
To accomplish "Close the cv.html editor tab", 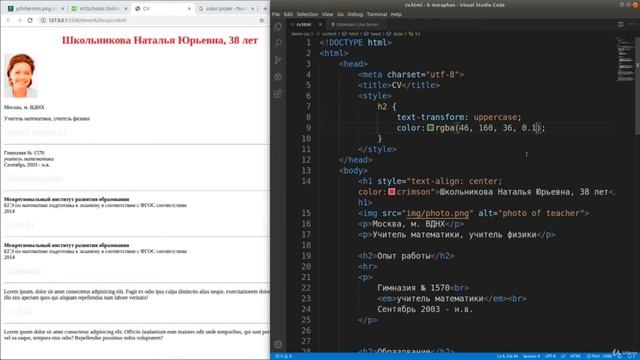I will (x=320, y=24).
